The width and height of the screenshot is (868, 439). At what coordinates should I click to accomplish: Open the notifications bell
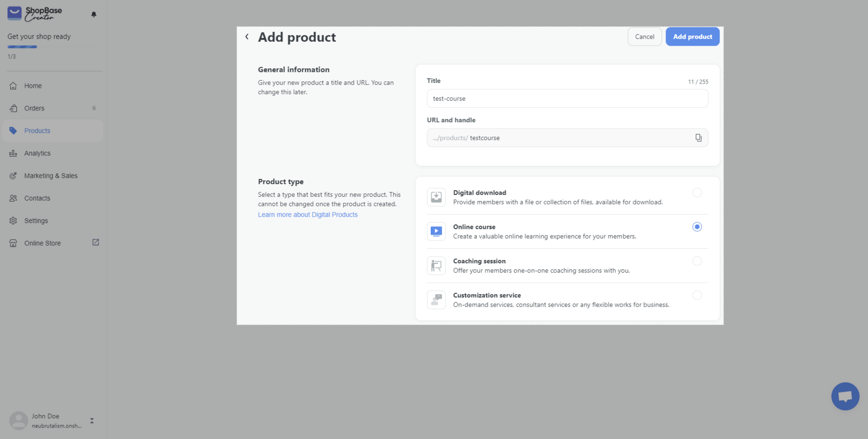pos(94,14)
